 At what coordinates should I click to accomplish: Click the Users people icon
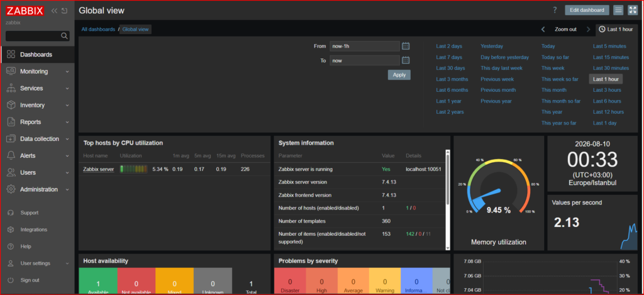tap(11, 172)
